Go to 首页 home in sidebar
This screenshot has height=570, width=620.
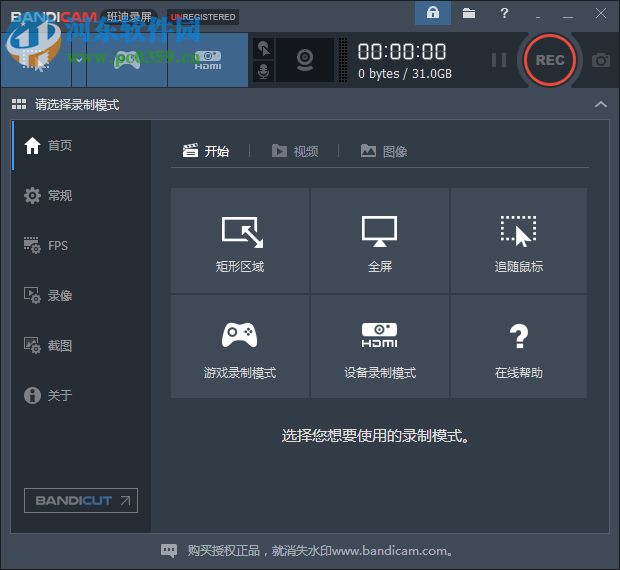[x=81, y=145]
